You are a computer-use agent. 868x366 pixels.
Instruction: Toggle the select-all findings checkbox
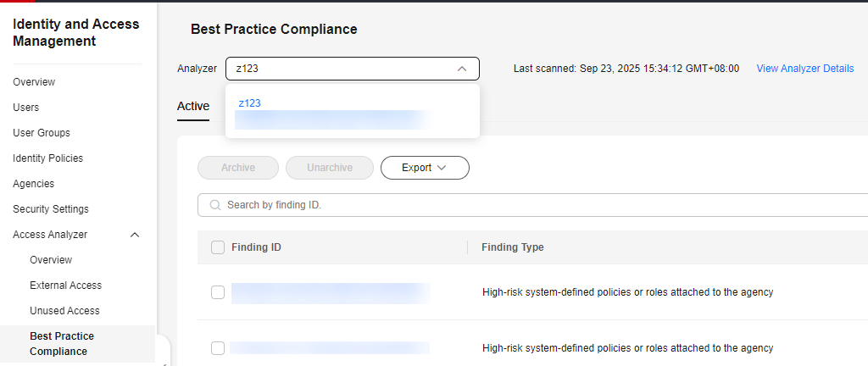click(x=218, y=247)
